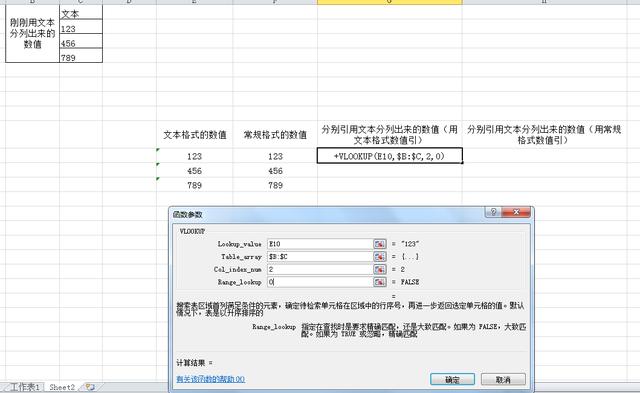Select the column G header
This screenshot has height=393, width=640.
pyautogui.click(x=389, y=2)
